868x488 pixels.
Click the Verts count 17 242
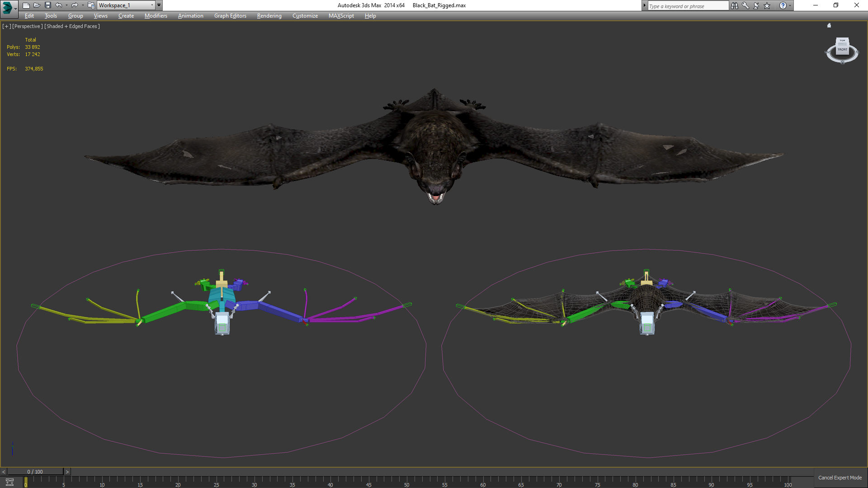(x=33, y=54)
